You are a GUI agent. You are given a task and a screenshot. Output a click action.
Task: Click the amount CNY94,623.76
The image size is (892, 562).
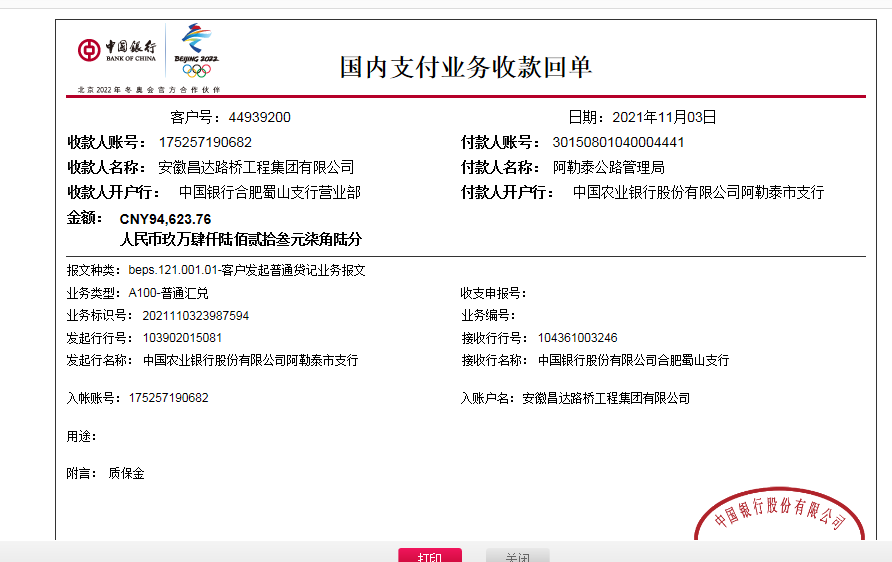[x=165, y=219]
